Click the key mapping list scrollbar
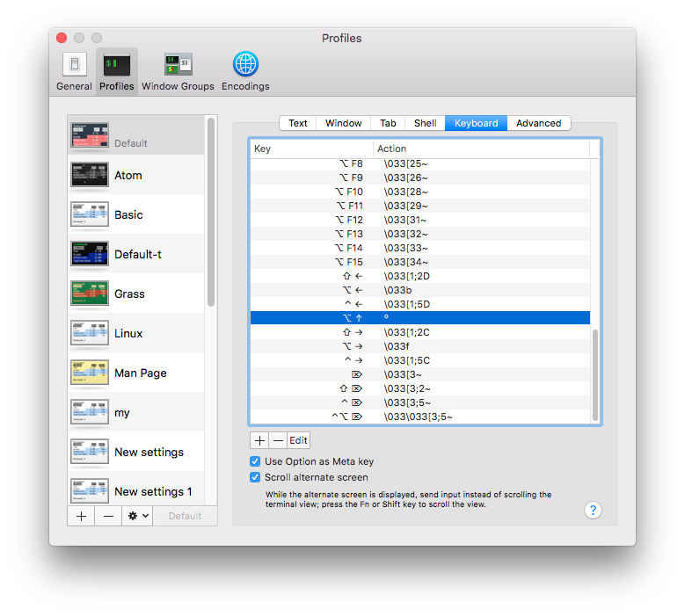685x616 pixels. pyautogui.click(x=595, y=375)
